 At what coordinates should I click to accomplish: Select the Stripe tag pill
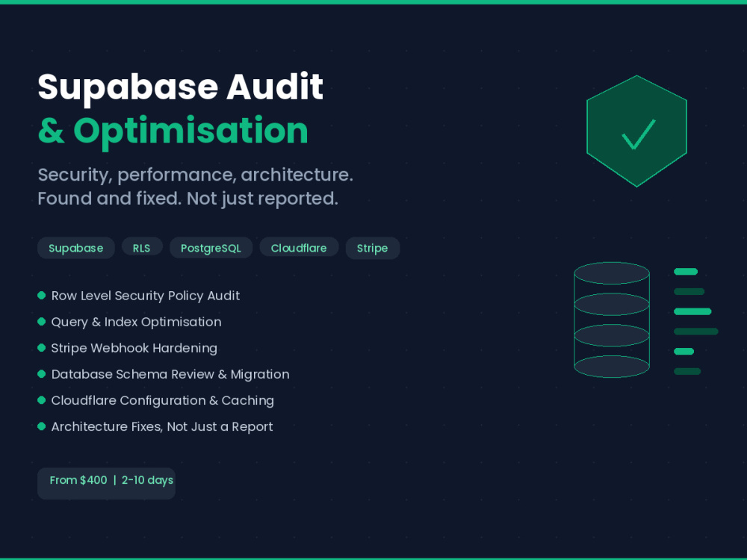[x=373, y=248]
